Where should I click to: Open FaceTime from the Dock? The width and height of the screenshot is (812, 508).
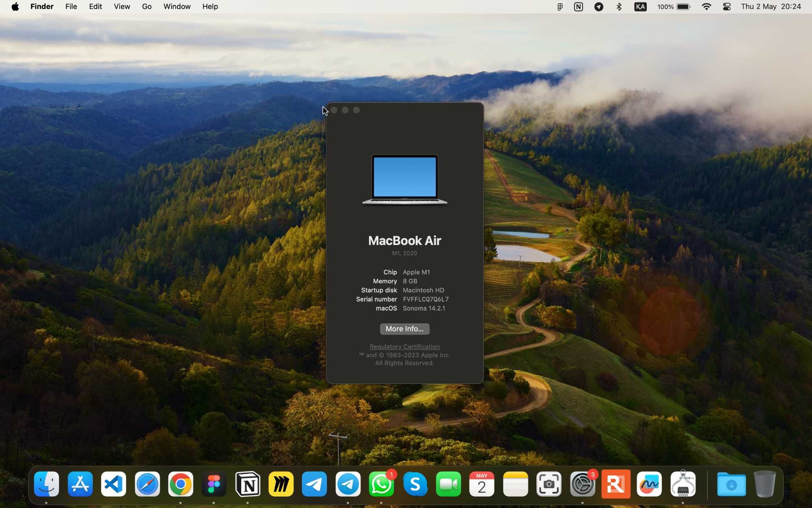click(449, 484)
